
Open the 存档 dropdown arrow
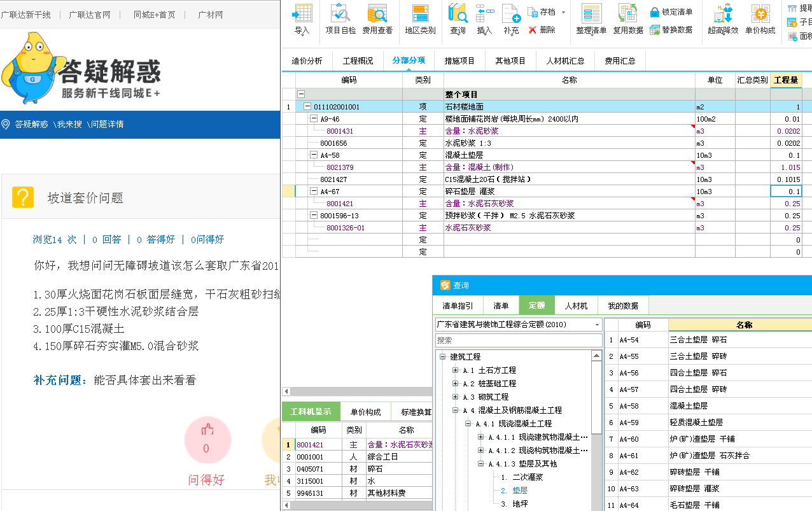click(x=562, y=12)
